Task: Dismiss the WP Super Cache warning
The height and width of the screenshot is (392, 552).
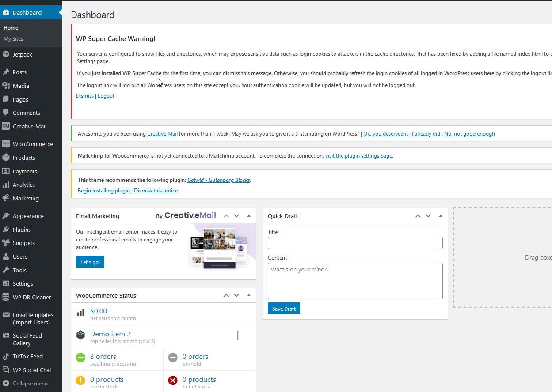Action: point(85,96)
